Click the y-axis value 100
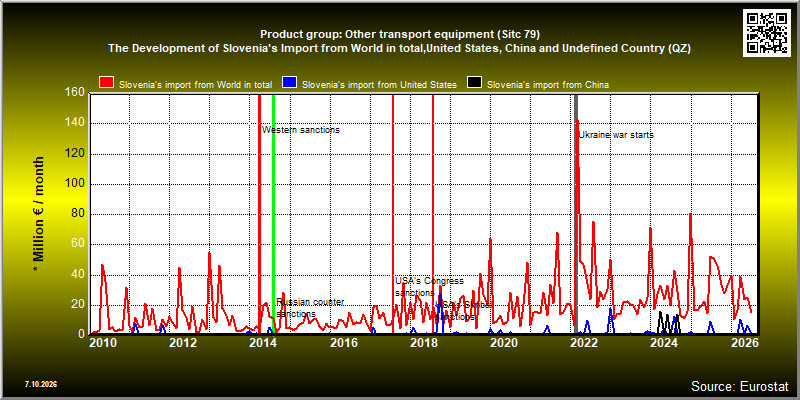This screenshot has height=400, width=800. tap(75, 184)
